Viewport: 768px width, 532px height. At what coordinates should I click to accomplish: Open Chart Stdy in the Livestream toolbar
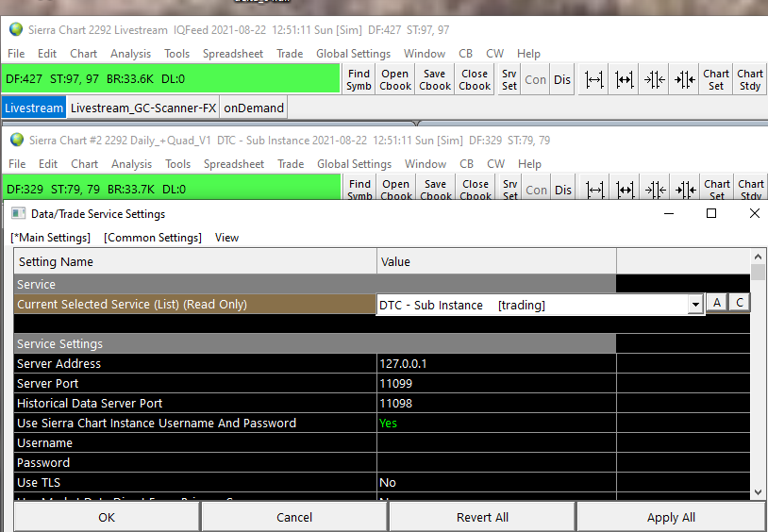click(750, 79)
